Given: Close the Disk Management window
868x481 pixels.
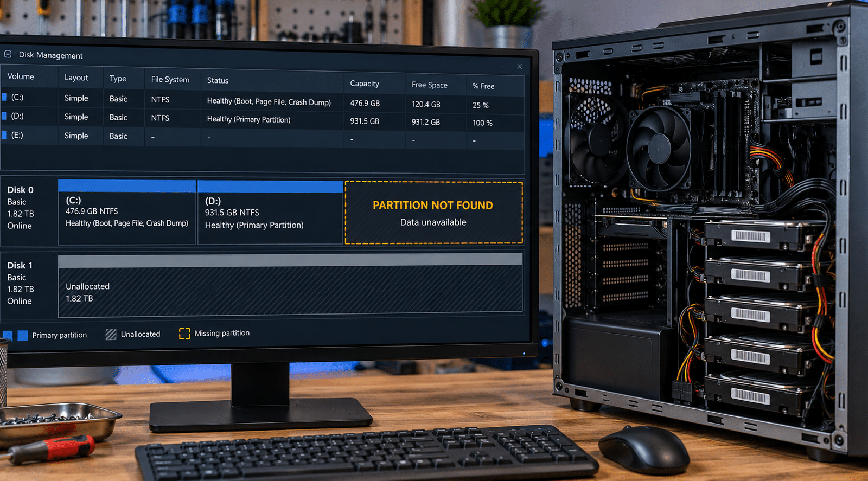Looking at the screenshot, I should 520,67.
